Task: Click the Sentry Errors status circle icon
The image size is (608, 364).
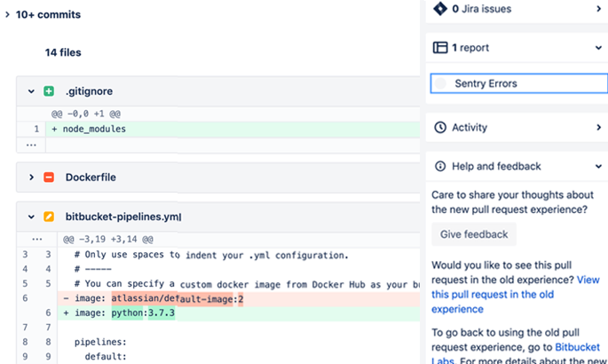Action: pos(441,84)
